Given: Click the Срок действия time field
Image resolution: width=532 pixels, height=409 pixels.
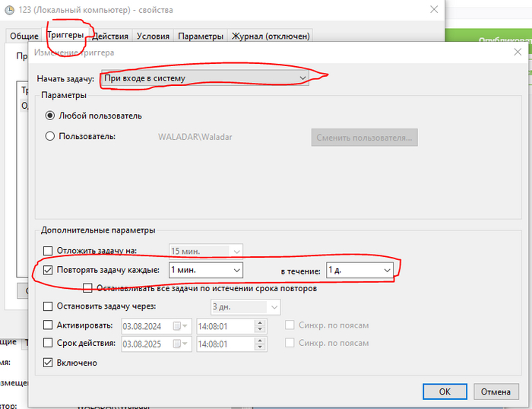Looking at the screenshot, I should (225, 344).
